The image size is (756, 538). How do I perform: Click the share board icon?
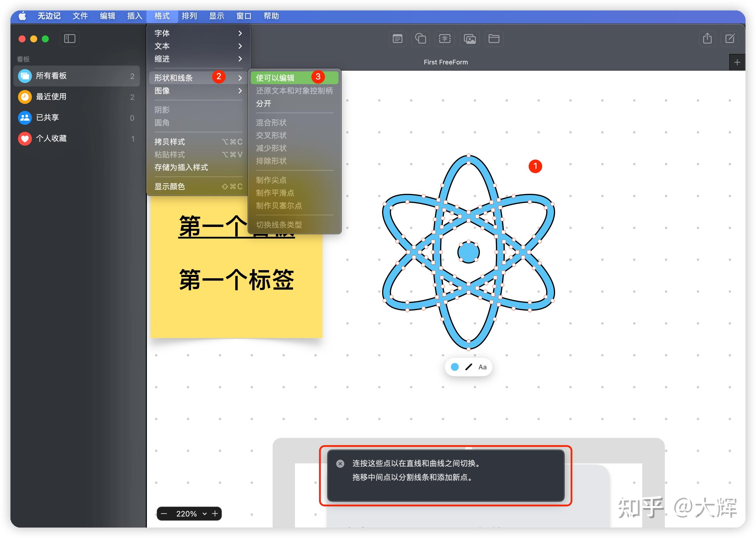click(707, 38)
